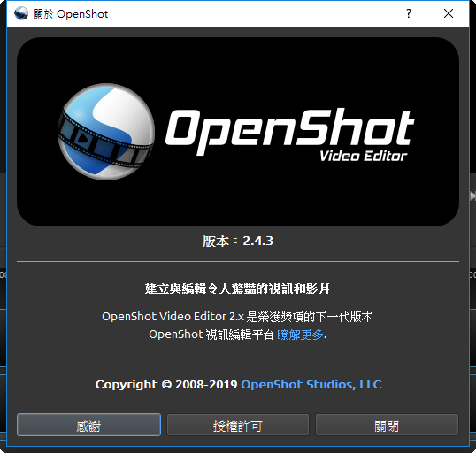Click the OpenShot icon in the title bar

(21, 13)
